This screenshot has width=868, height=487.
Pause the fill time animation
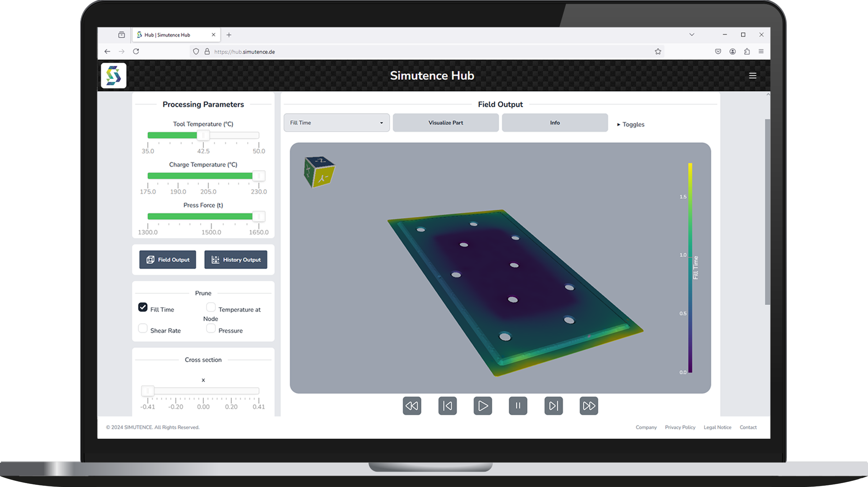tap(518, 406)
